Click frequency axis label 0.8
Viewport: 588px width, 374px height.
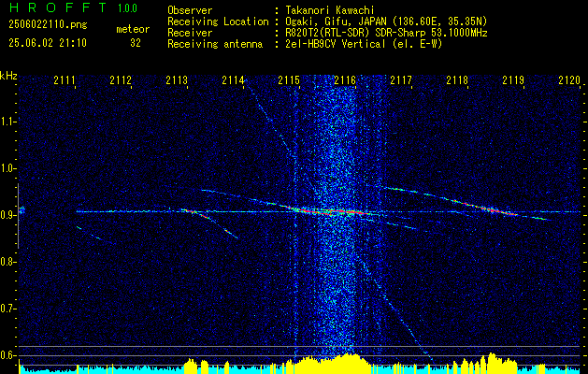[7, 262]
